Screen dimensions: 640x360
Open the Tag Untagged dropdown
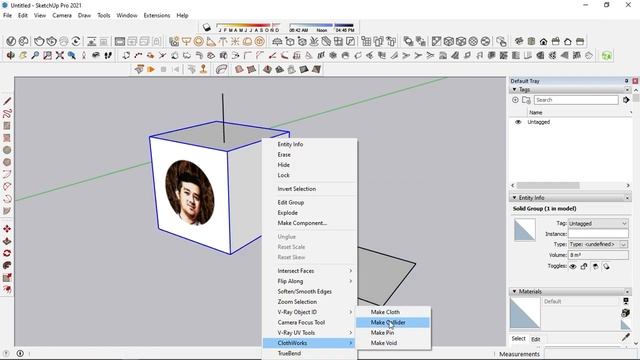[x=598, y=223]
